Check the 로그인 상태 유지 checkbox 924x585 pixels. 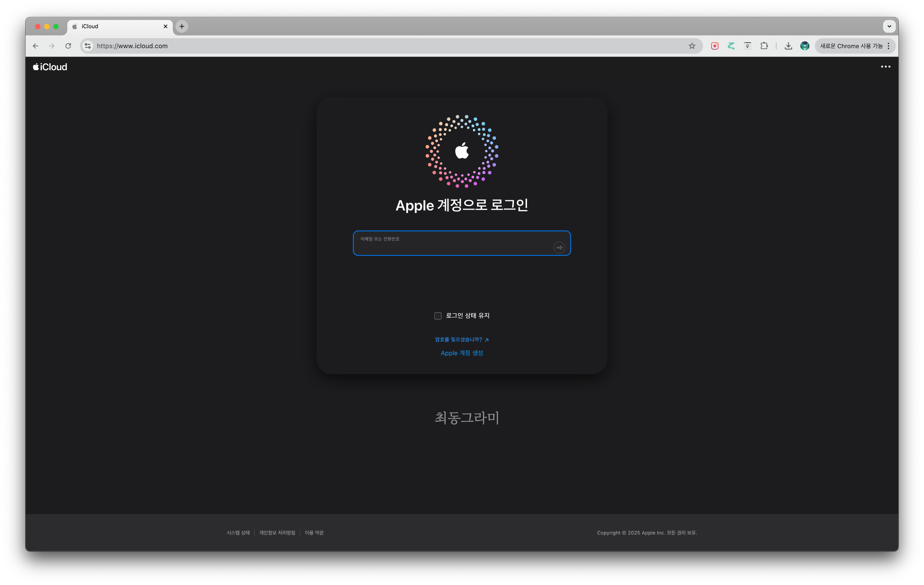438,316
